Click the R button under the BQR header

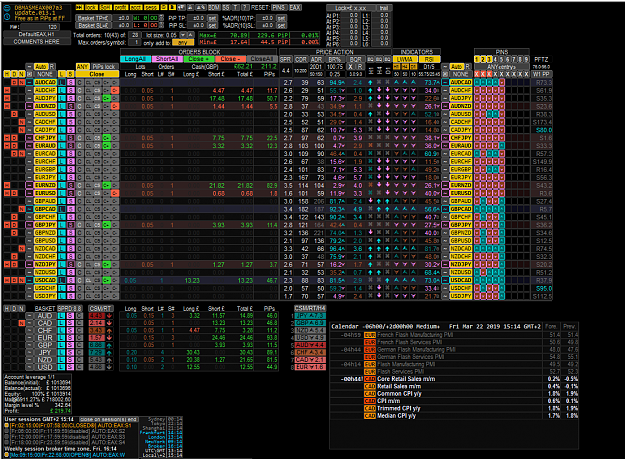(x=360, y=67)
